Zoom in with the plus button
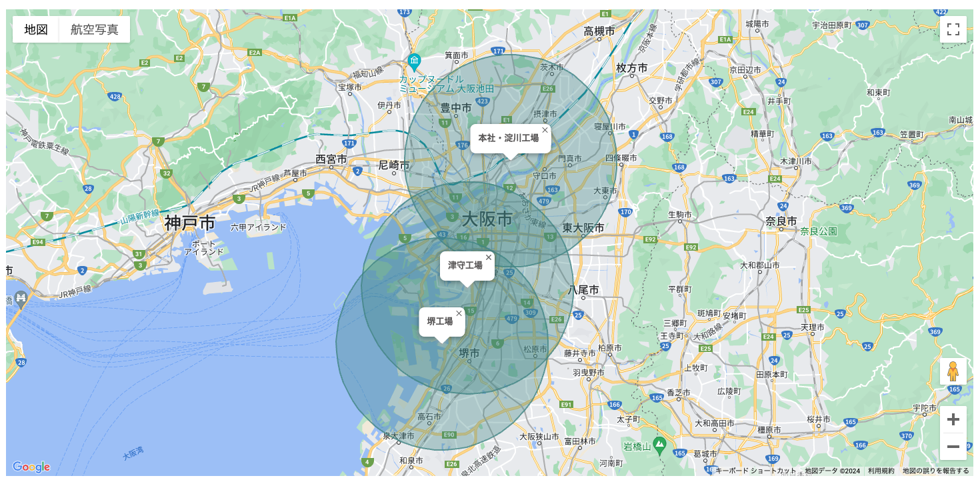980x484 pixels. click(x=953, y=419)
